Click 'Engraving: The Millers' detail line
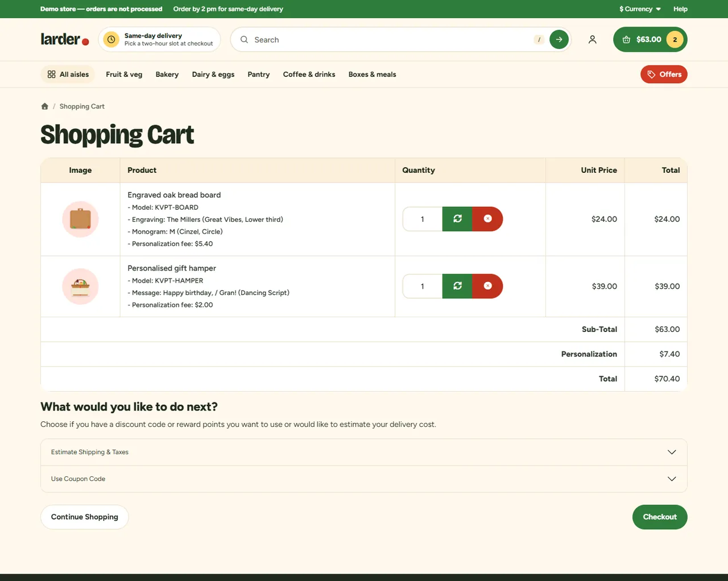 [205, 219]
